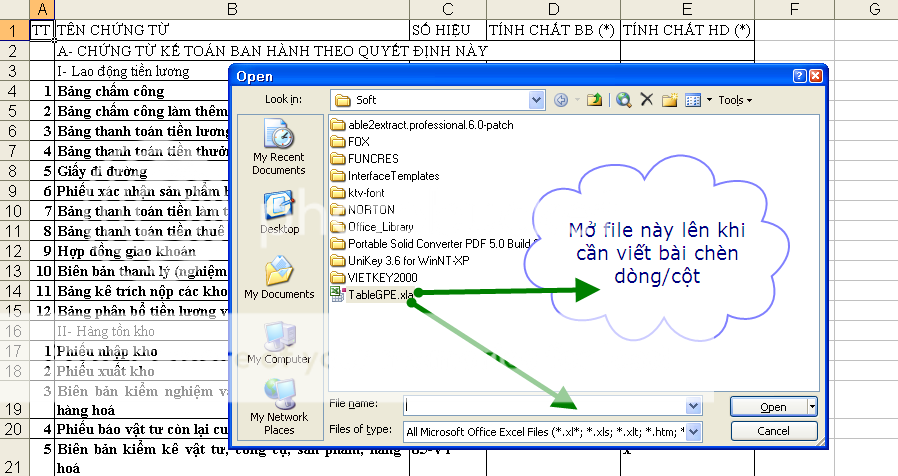Open the File name dropdown arrow
The image size is (898, 476).
click(x=693, y=406)
